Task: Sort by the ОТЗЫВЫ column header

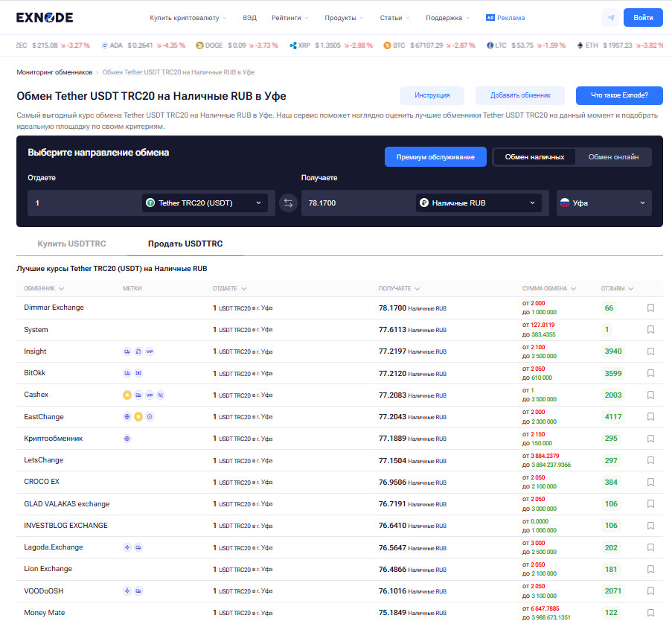Action: tap(617, 289)
